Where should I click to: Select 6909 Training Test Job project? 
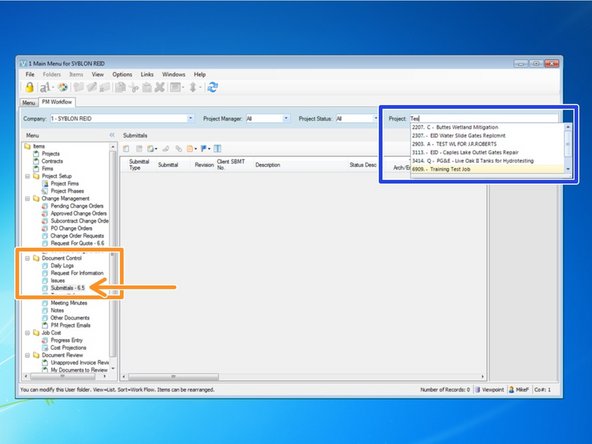487,169
